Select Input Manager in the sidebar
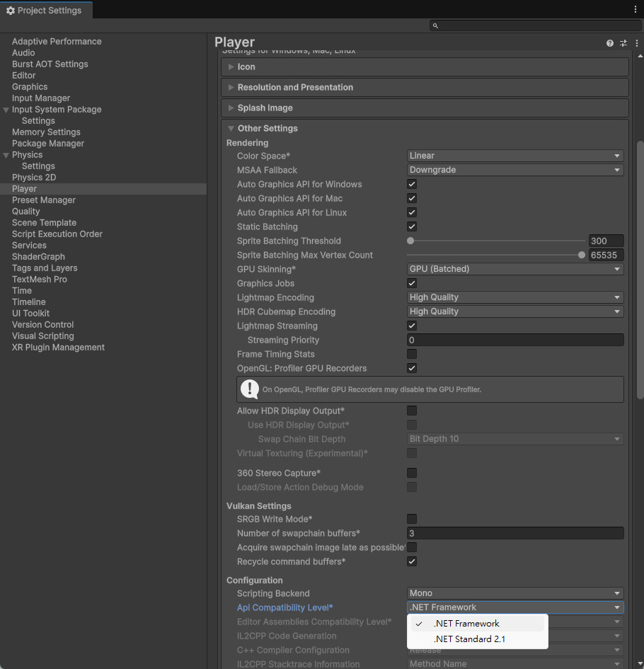 click(41, 98)
